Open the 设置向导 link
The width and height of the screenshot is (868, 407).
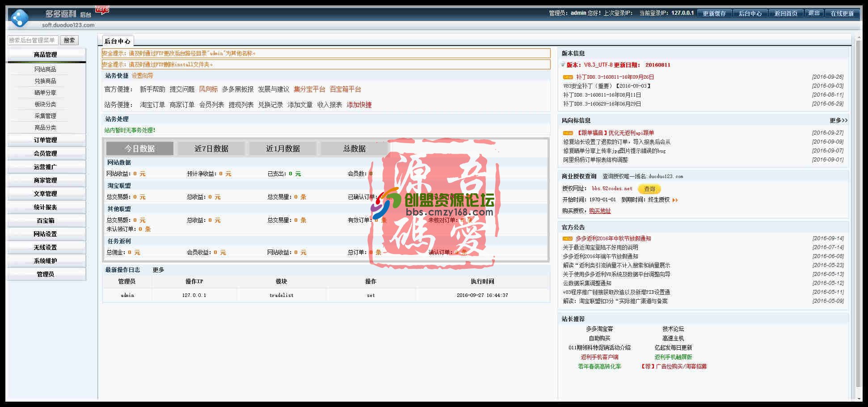point(143,76)
